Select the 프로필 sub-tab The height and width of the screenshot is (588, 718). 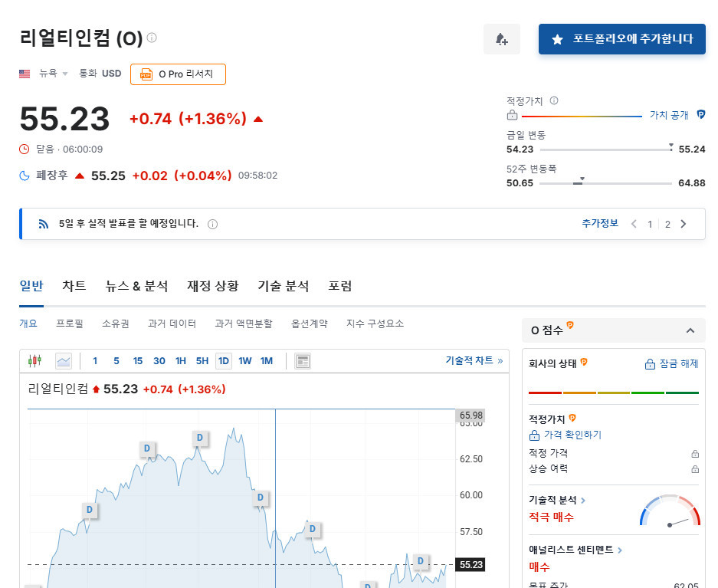click(x=70, y=324)
